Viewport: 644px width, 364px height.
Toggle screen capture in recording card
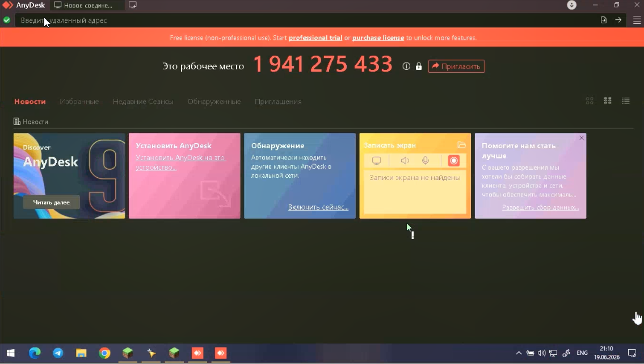coord(376,161)
